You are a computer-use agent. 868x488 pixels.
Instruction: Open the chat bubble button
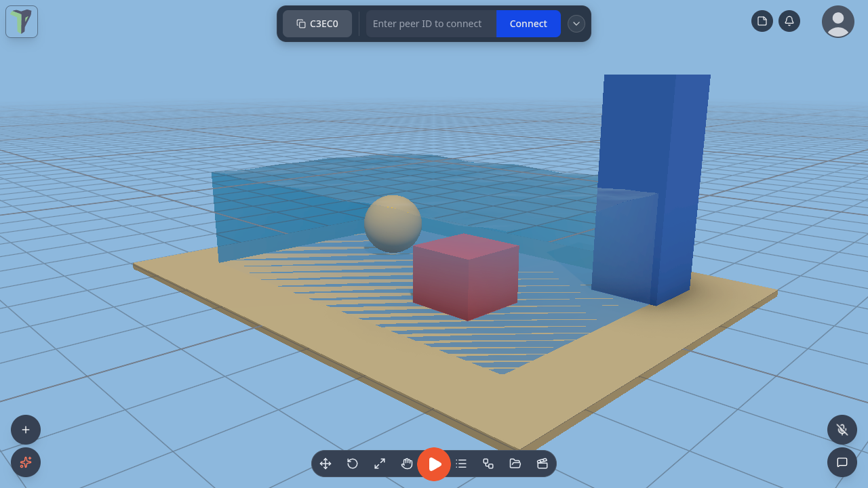842,462
